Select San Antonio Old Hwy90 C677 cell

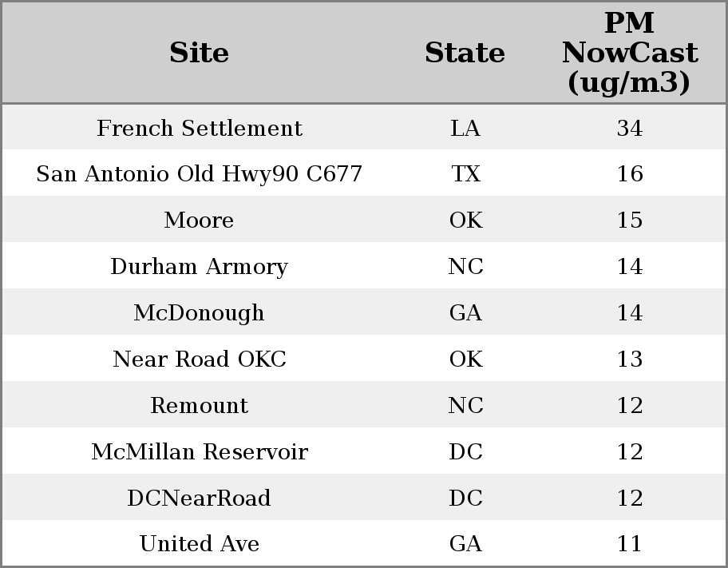(199, 174)
